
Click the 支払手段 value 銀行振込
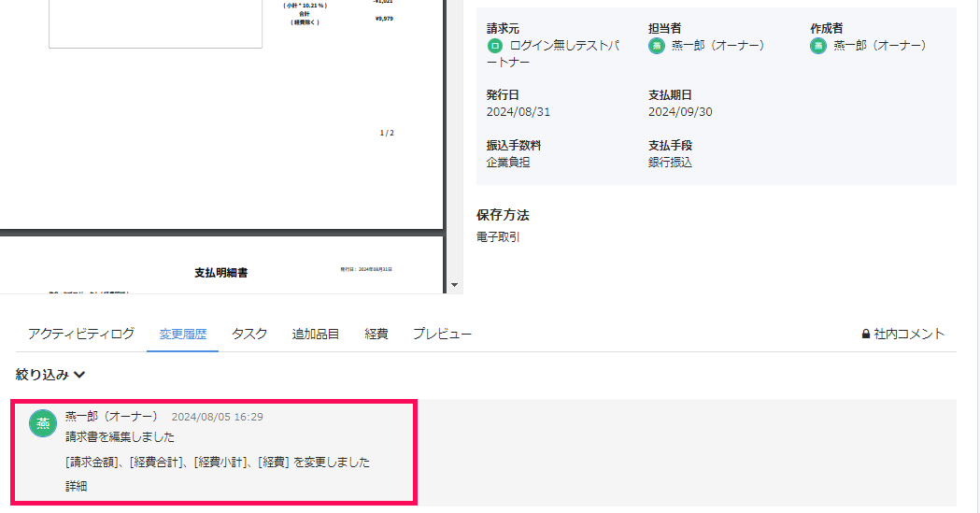click(670, 163)
